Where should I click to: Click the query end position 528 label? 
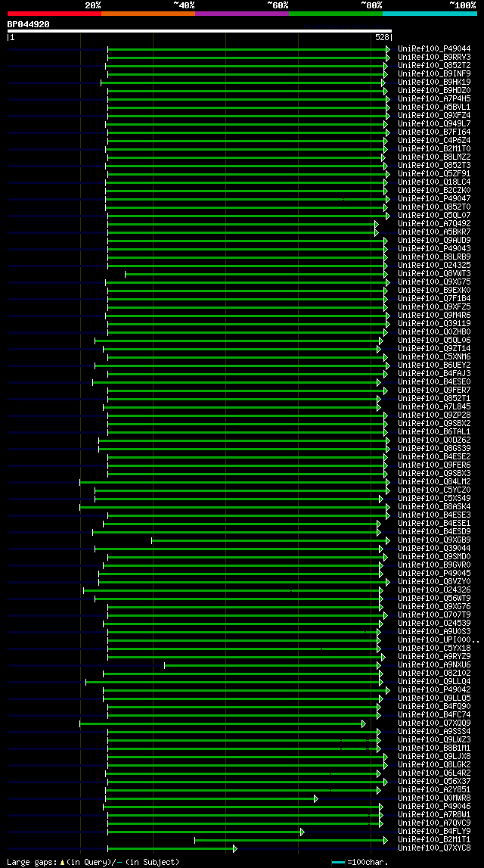tap(383, 38)
